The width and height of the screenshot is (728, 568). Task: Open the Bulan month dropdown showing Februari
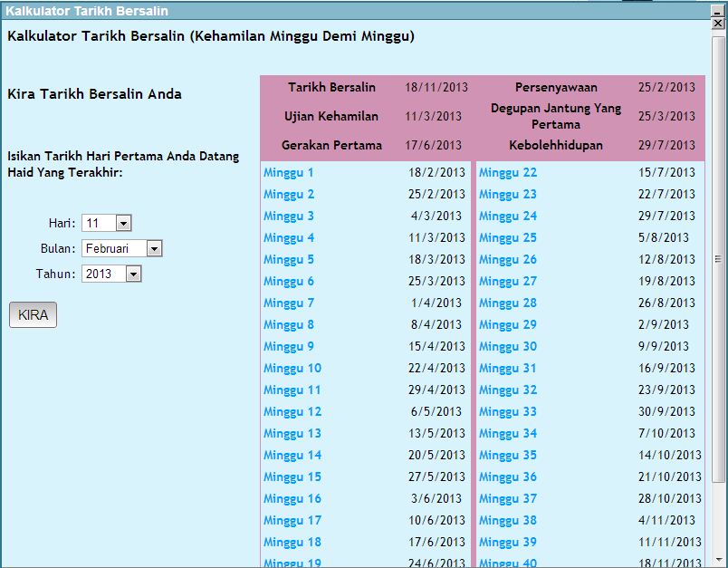click(122, 248)
